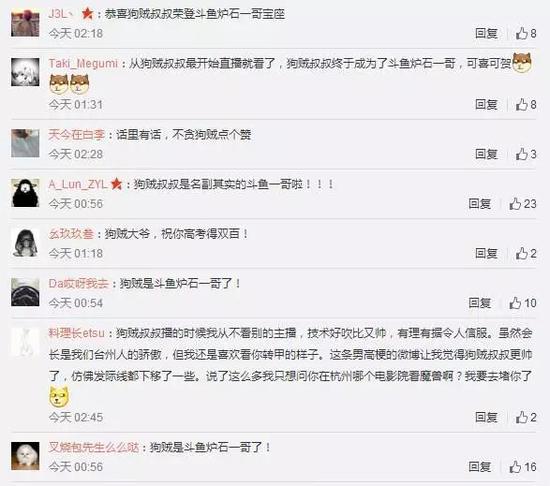The width and height of the screenshot is (550, 486).
Task: Reply to J3L's comment at 02:18
Action: [486, 33]
